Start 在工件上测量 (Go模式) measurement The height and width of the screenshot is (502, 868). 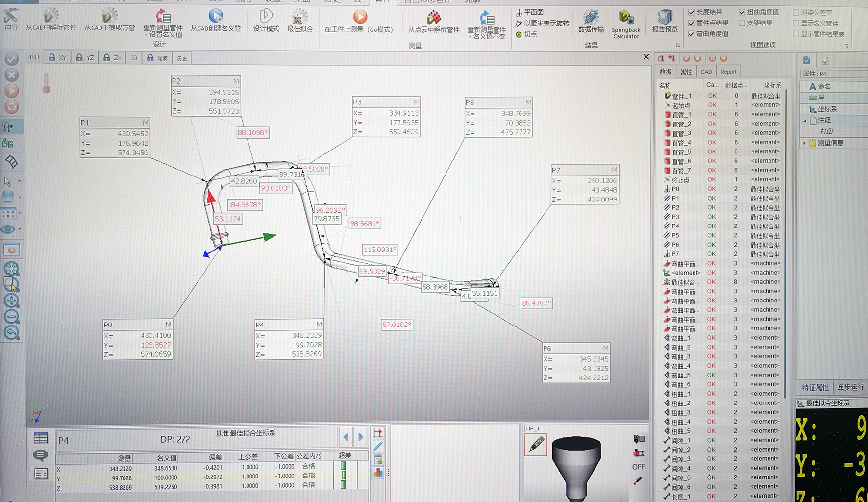(359, 21)
